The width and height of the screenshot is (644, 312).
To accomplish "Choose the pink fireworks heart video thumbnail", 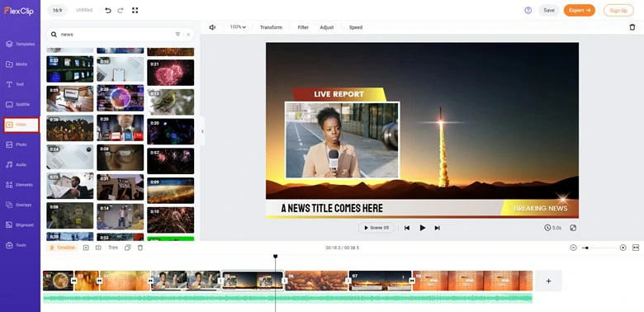I will point(170,73).
